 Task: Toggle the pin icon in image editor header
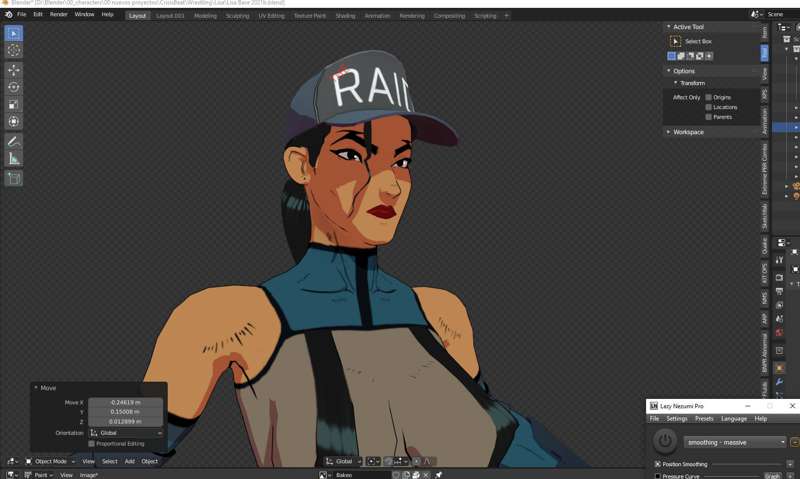[438, 475]
